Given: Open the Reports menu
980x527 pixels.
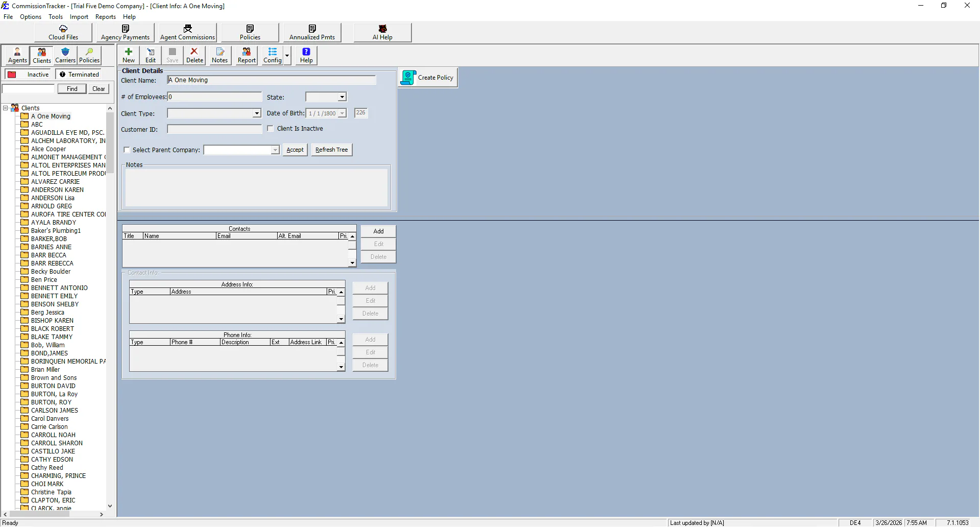Looking at the screenshot, I should coord(106,17).
